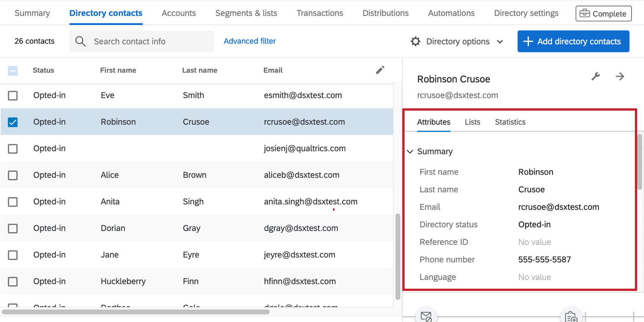Click the briefcase icon on Complete button
The image size is (644, 322).
pos(585,13)
